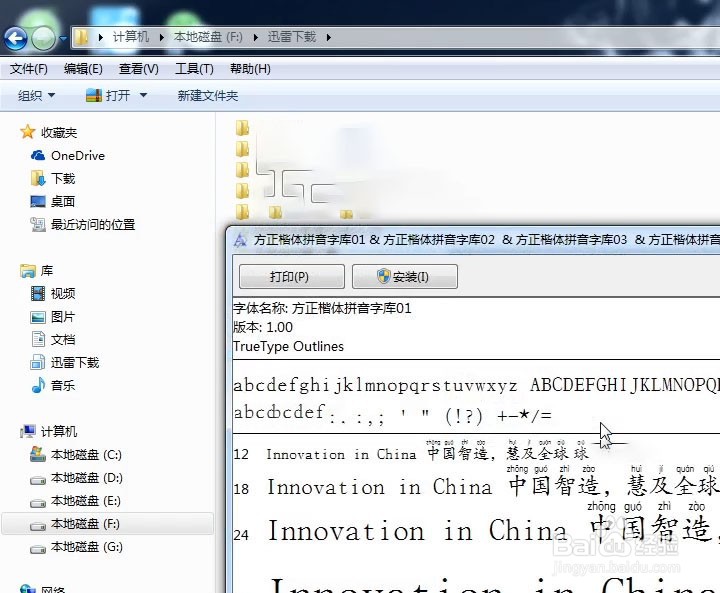720x593 pixels.
Task: Click the 收藏夹 star icon
Action: point(28,132)
